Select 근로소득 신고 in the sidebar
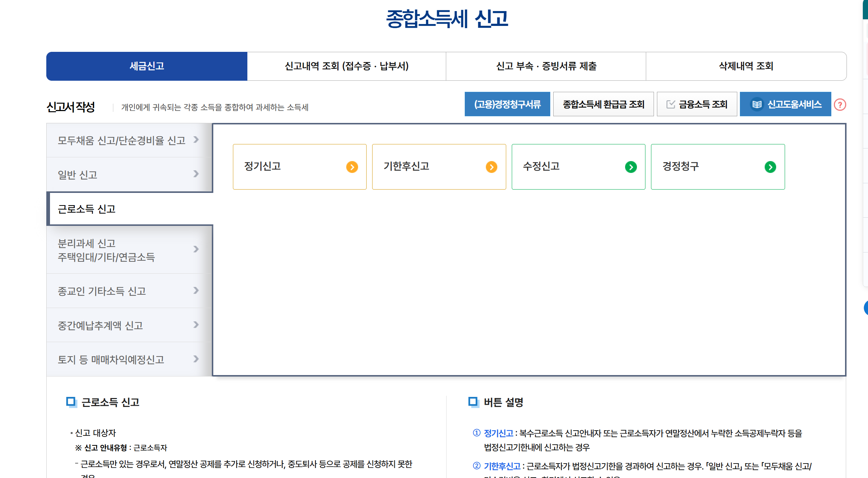 point(87,209)
